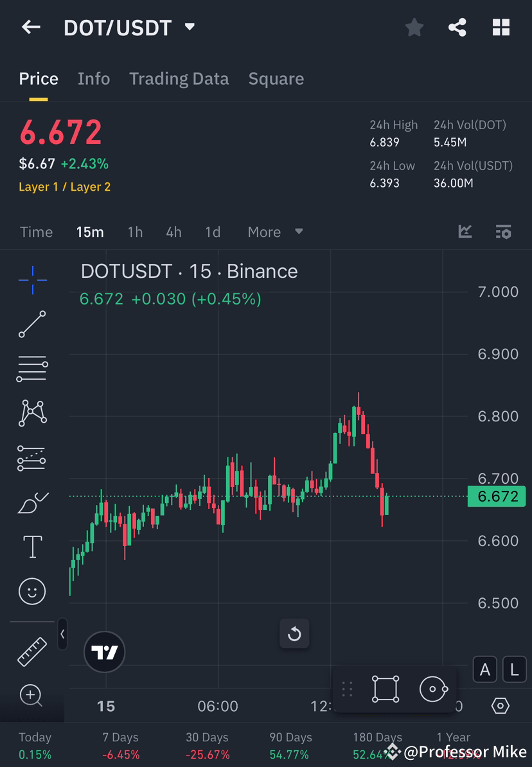Click the share icon
Image resolution: width=532 pixels, height=767 pixels.
tap(457, 27)
